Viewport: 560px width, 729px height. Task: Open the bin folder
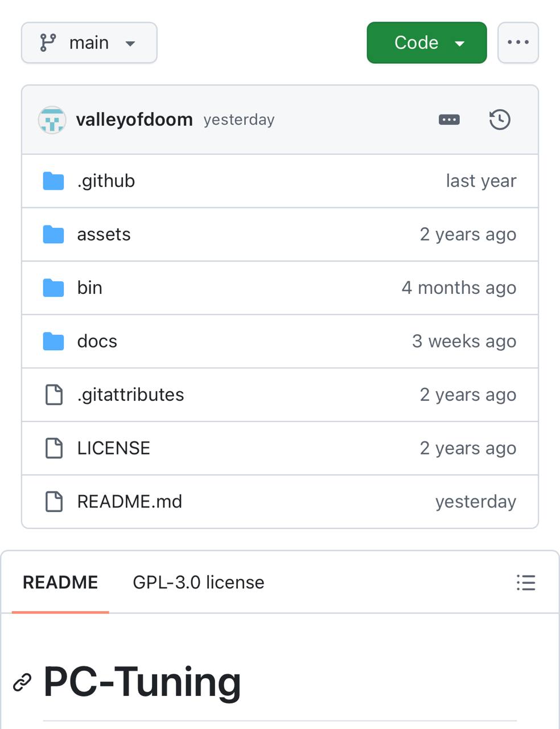[x=90, y=288]
